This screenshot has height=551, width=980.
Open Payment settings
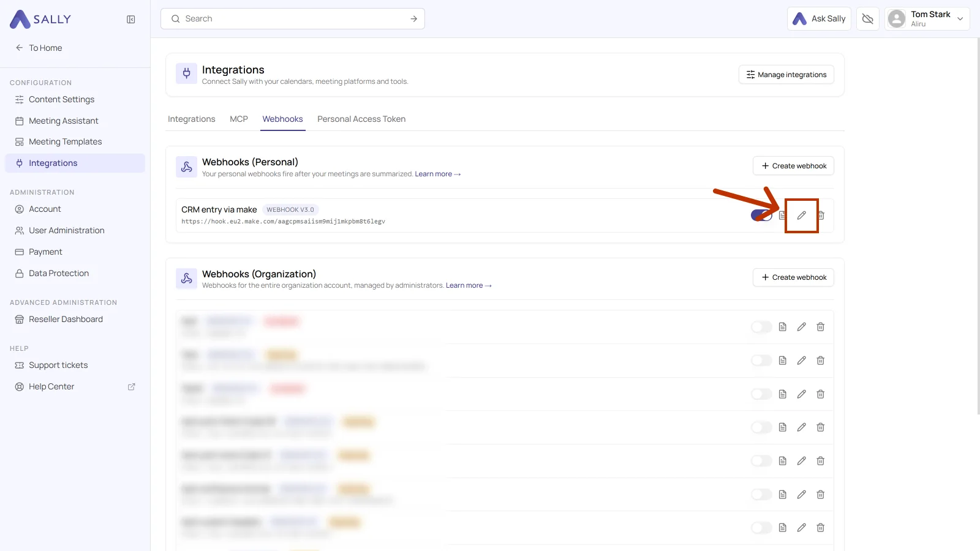click(75, 252)
